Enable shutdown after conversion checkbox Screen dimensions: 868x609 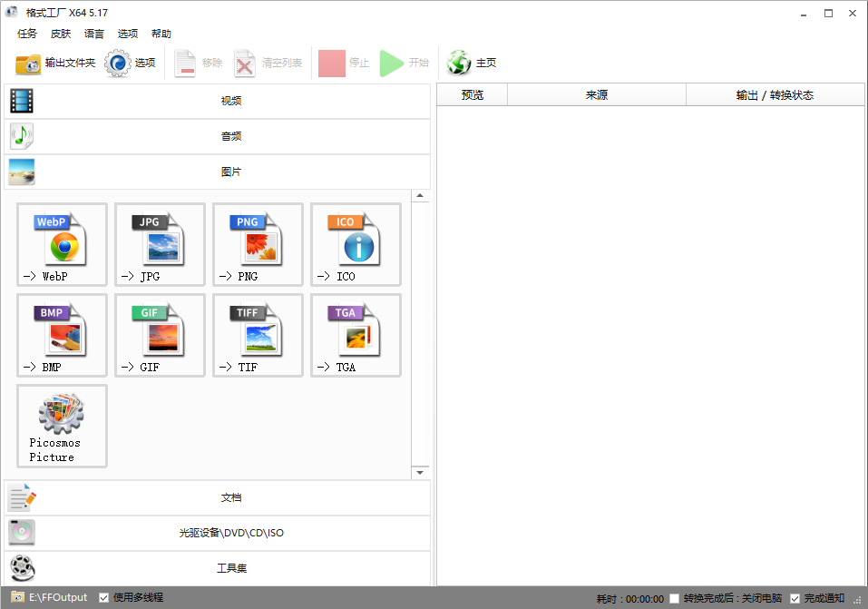pyautogui.click(x=674, y=598)
